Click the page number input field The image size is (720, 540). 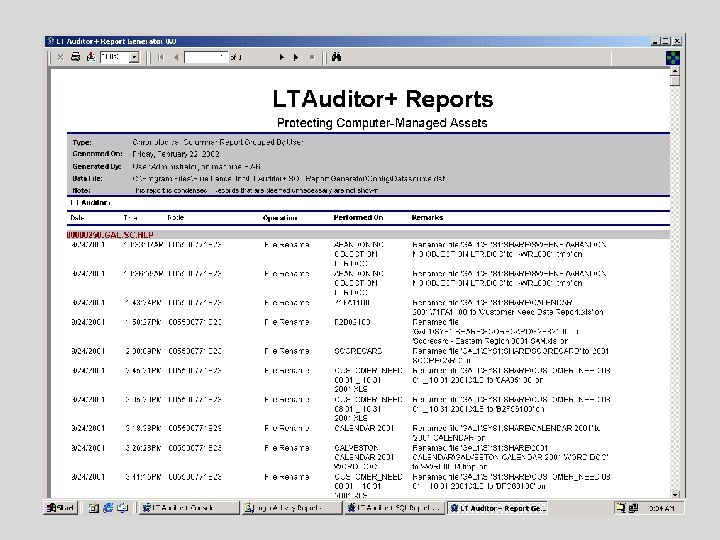tap(206, 57)
